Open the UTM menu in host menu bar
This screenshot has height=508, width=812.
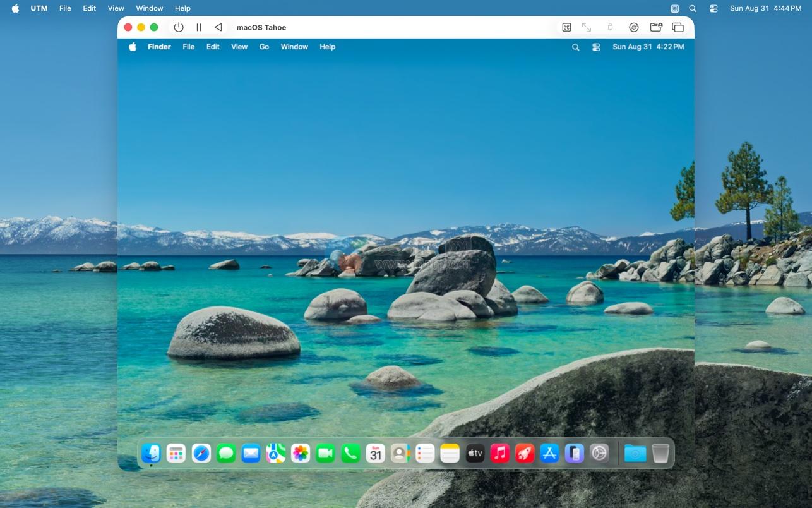[39, 8]
